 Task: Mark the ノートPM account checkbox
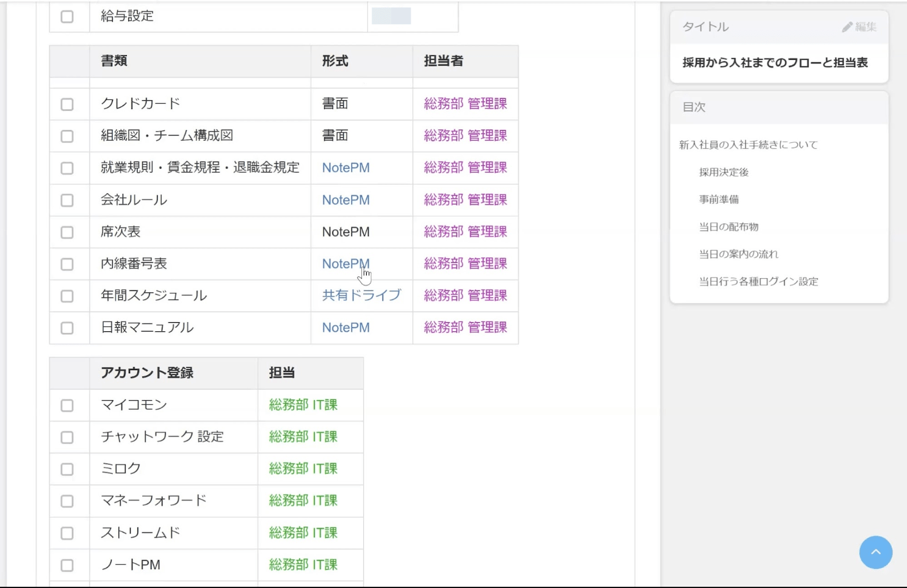[x=67, y=564]
